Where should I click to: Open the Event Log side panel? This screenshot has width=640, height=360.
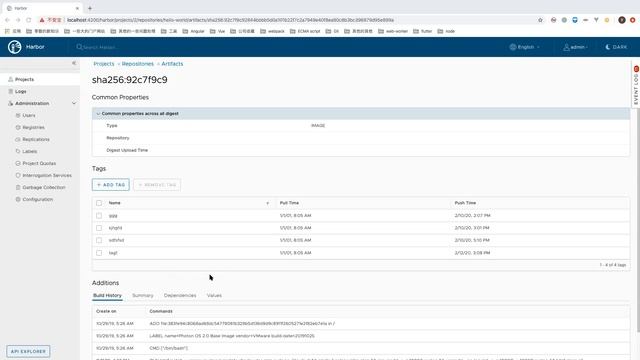[636, 85]
